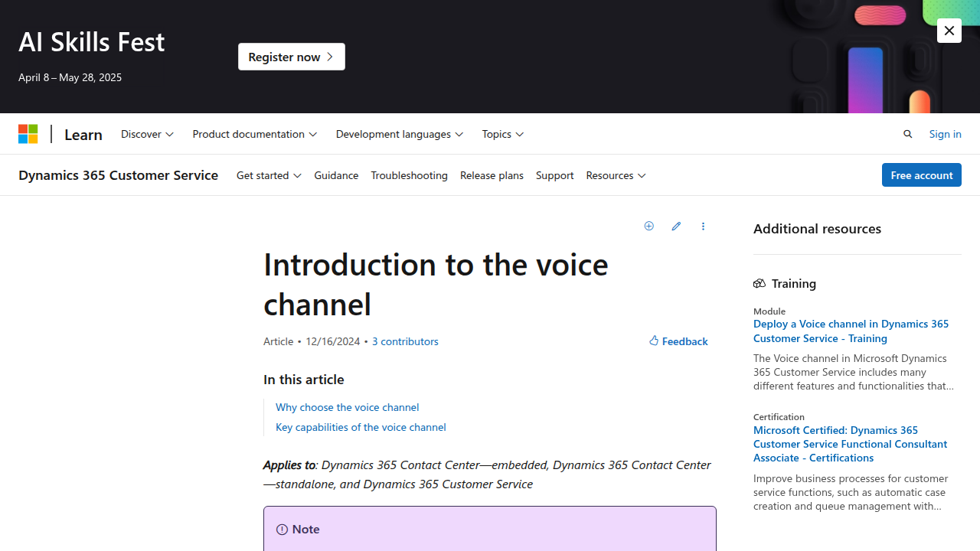
Task: Open search with the magnifier icon
Action: pyautogui.click(x=908, y=134)
